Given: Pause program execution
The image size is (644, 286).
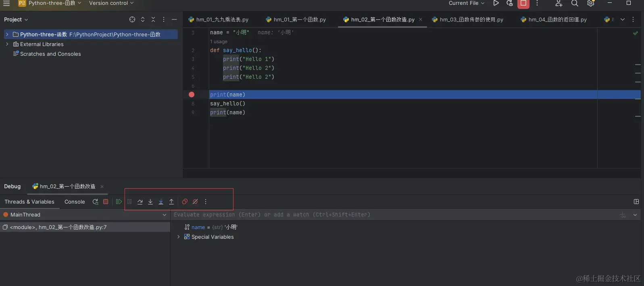Looking at the screenshot, I should click(129, 202).
